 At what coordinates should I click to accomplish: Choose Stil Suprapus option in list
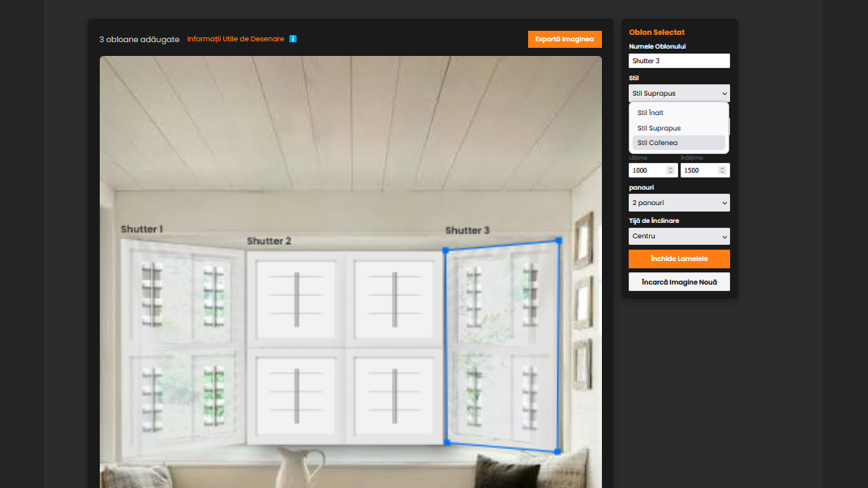pyautogui.click(x=679, y=128)
